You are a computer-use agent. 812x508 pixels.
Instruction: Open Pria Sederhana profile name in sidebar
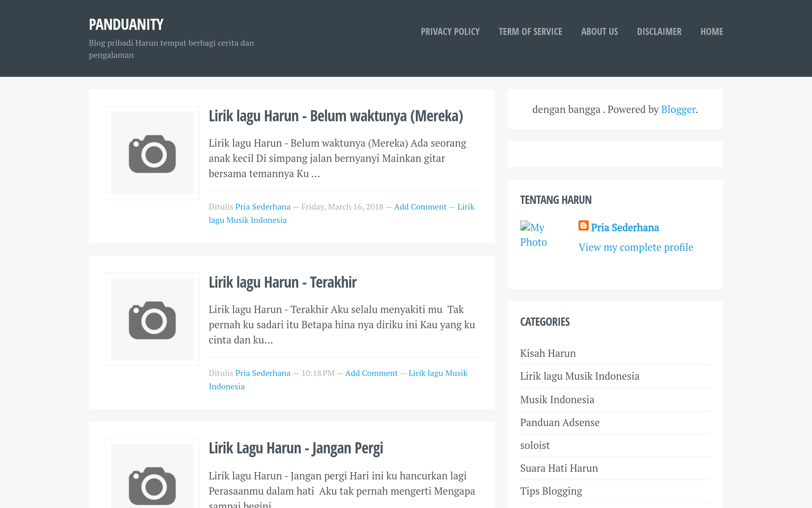point(625,227)
